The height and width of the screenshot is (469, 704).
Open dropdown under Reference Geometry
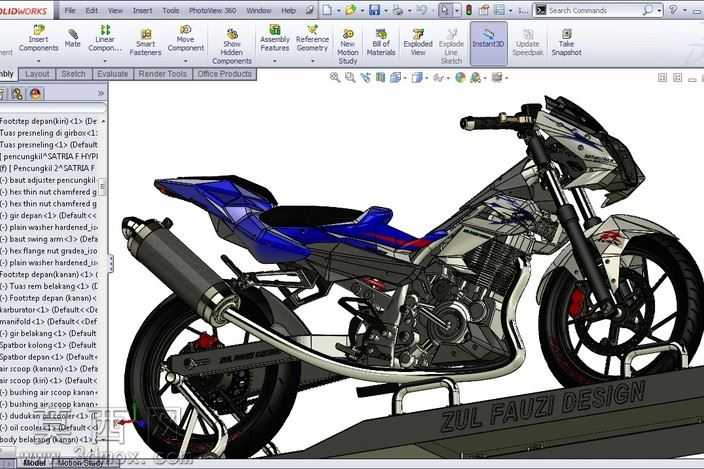(312, 61)
